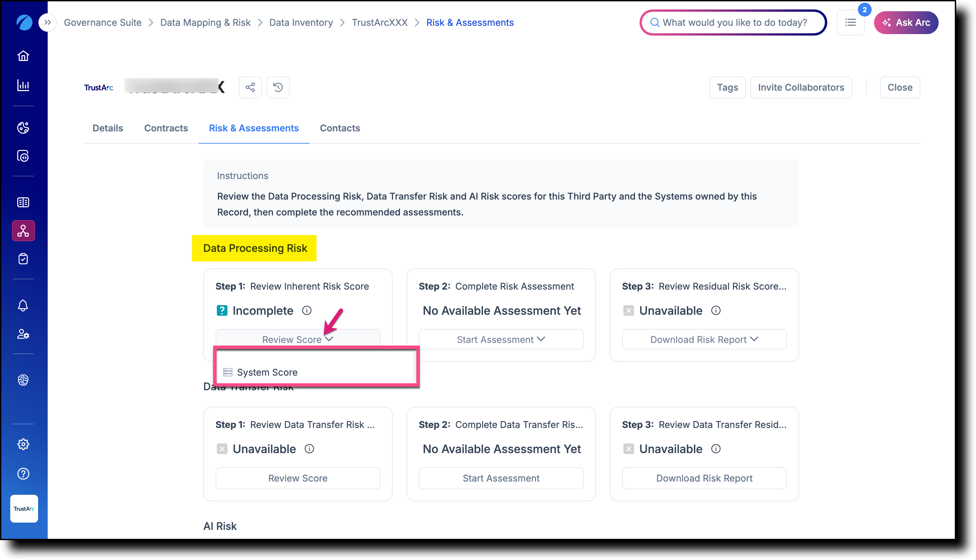Click the TrustArc logo beside record name

pyautogui.click(x=98, y=87)
